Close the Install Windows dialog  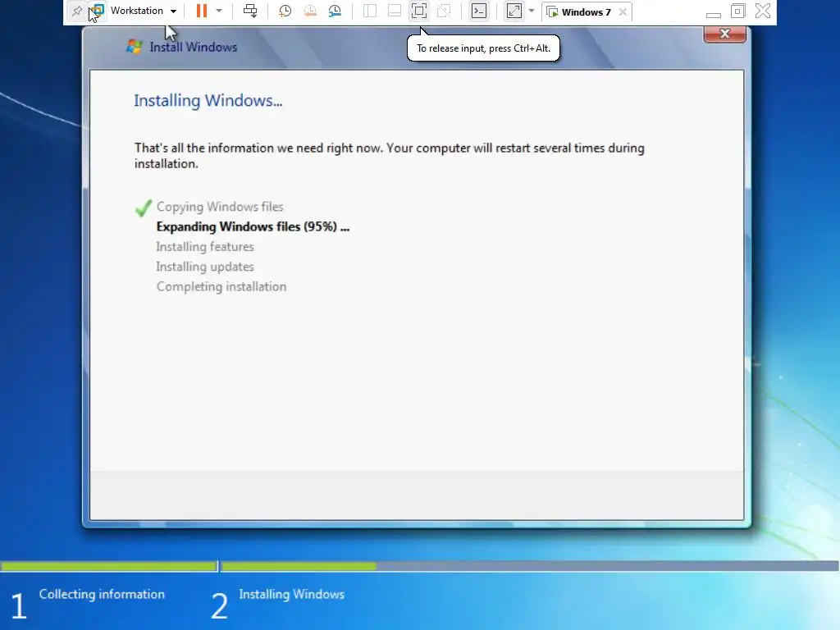[725, 34]
